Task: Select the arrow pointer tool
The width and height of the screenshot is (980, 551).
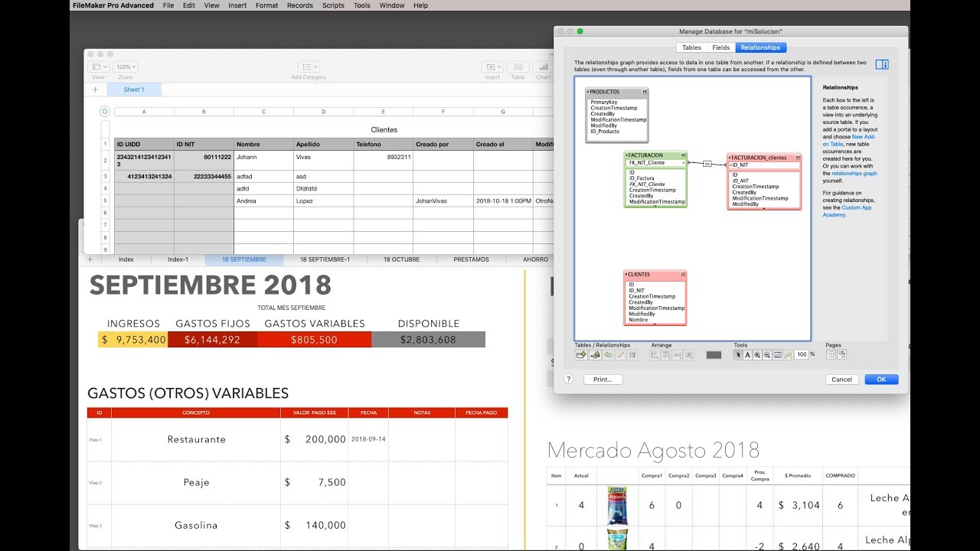Action: [x=738, y=355]
